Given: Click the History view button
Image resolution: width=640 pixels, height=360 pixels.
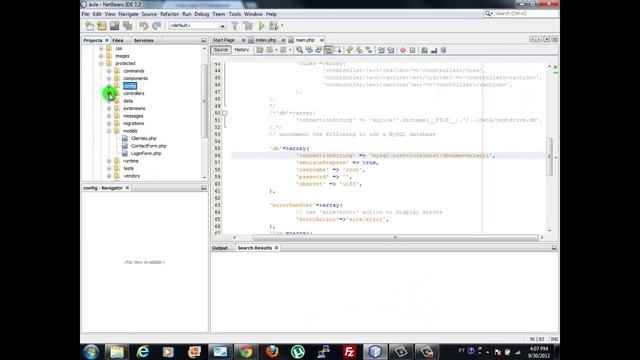Looking at the screenshot, I should 242,50.
